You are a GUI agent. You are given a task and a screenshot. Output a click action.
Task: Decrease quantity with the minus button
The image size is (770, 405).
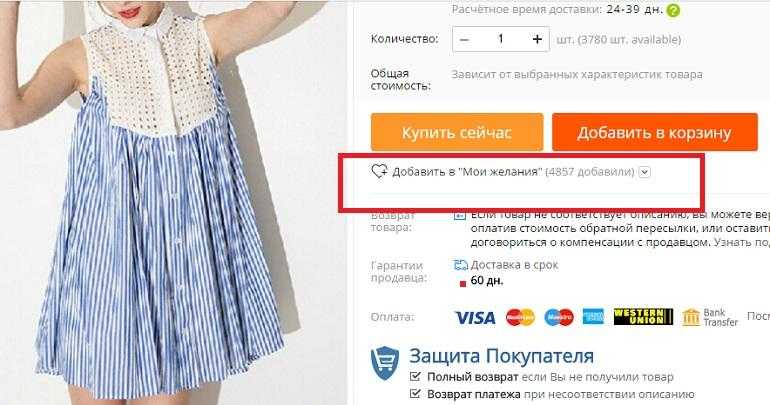tap(465, 39)
